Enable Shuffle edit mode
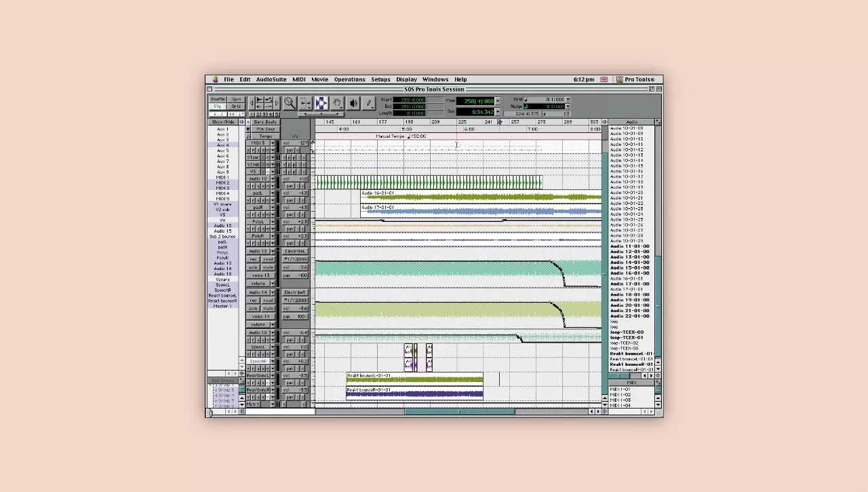The width and height of the screenshot is (868, 492). [217, 100]
